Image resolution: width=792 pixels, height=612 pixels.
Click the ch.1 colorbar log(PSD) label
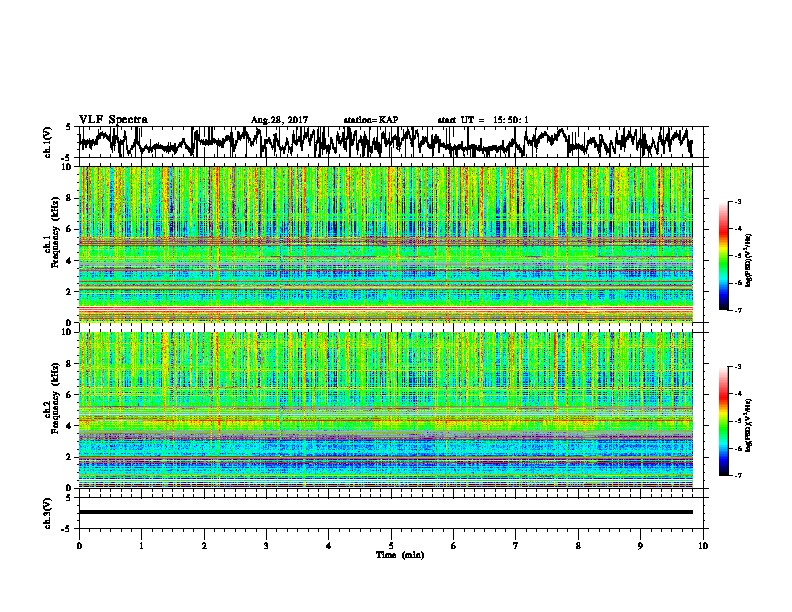(x=749, y=260)
